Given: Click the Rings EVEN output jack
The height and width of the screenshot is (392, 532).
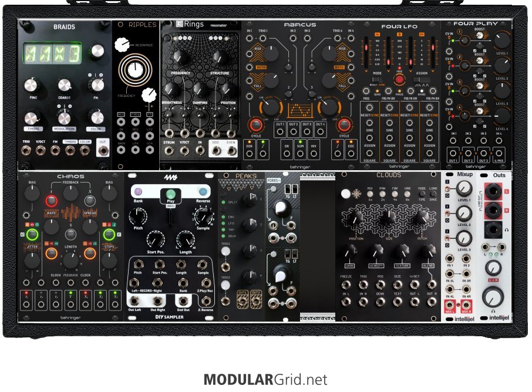Looking at the screenshot, I should coord(231,151).
